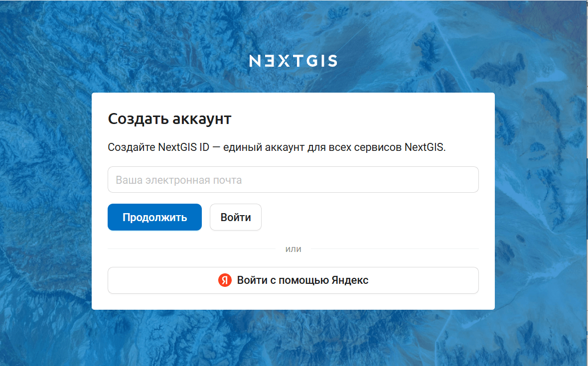This screenshot has height=366, width=588.
Task: Click the NextGIS logo at top
Action: coord(293,61)
